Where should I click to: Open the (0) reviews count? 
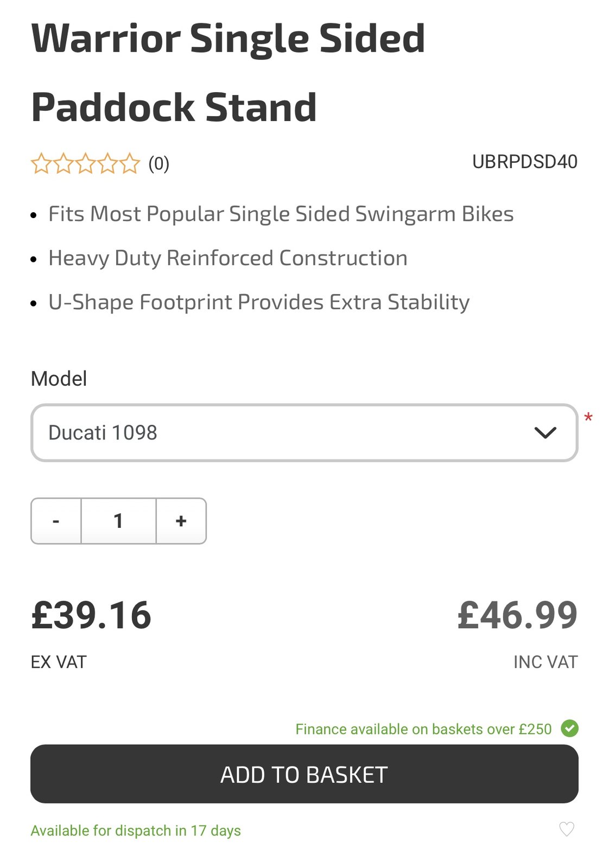[x=159, y=163]
